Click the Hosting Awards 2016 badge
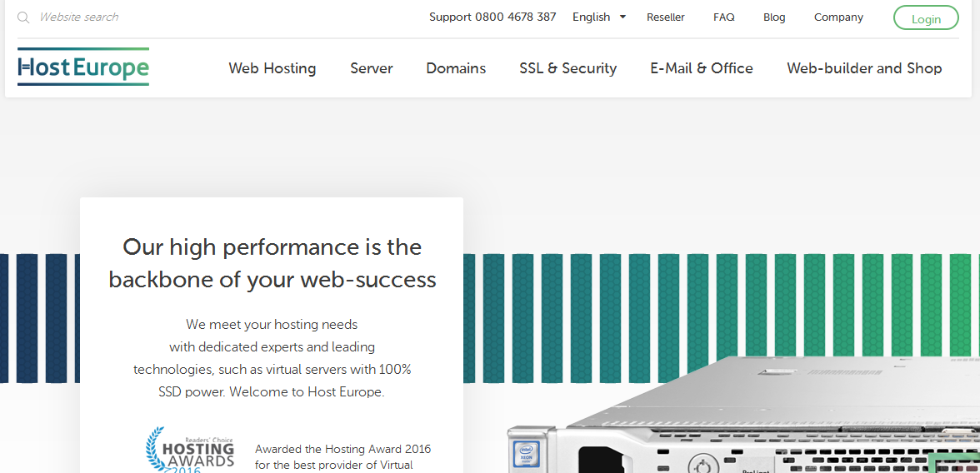Image resolution: width=980 pixels, height=473 pixels. (x=190, y=451)
